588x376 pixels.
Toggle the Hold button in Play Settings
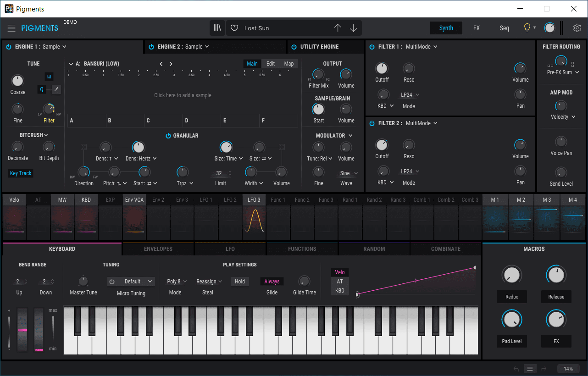click(x=240, y=282)
